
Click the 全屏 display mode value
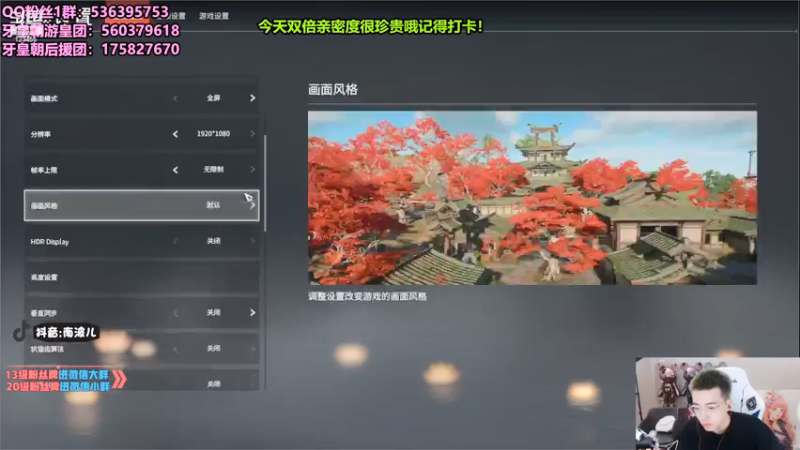213,98
